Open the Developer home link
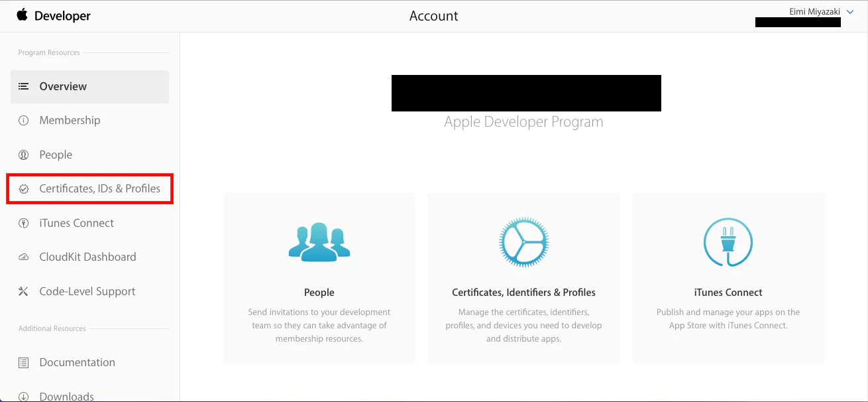Viewport: 868px width, 402px height. click(62, 16)
